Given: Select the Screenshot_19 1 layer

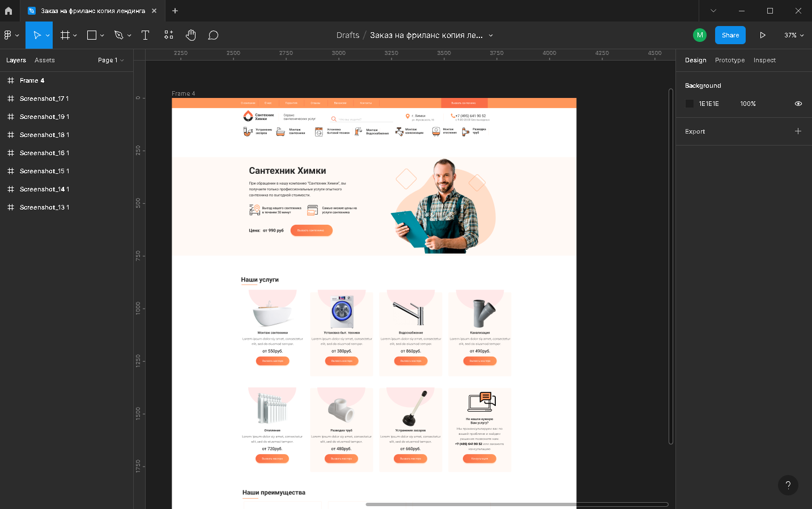Looking at the screenshot, I should 67,117.
